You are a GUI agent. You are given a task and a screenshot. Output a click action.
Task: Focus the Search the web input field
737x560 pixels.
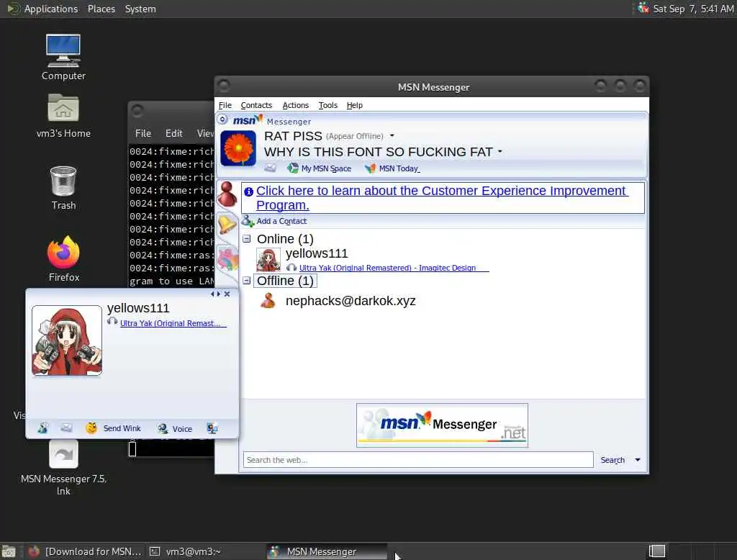[418, 460]
